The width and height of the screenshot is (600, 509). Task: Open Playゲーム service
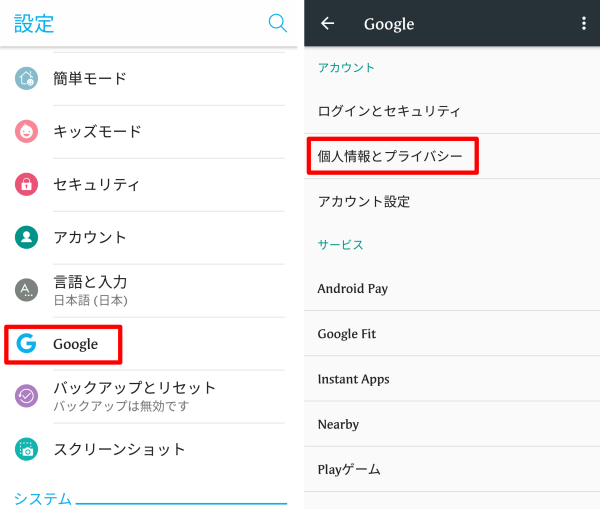pyautogui.click(x=452, y=469)
